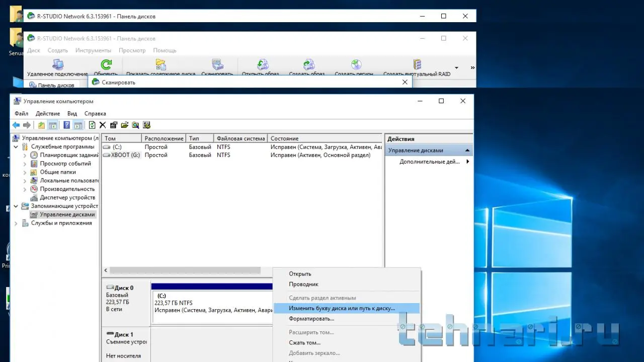Open the RAID toolbar dropdown arrow
The height and width of the screenshot is (362, 644).
point(456,67)
